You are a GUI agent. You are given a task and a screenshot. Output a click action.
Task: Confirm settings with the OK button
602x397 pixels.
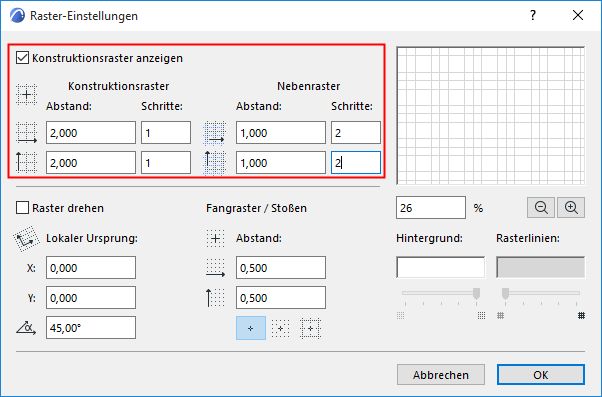click(541, 375)
